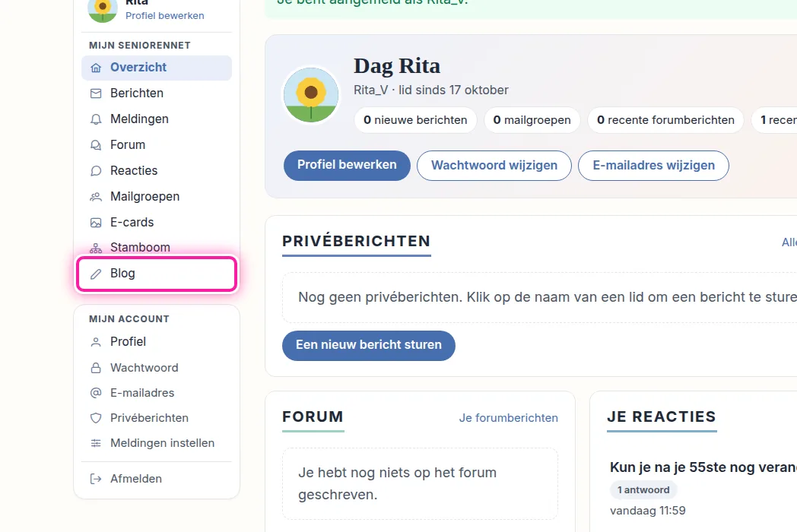Open E-mailadres under Mijn Account
The height and width of the screenshot is (532, 797).
[157, 393]
